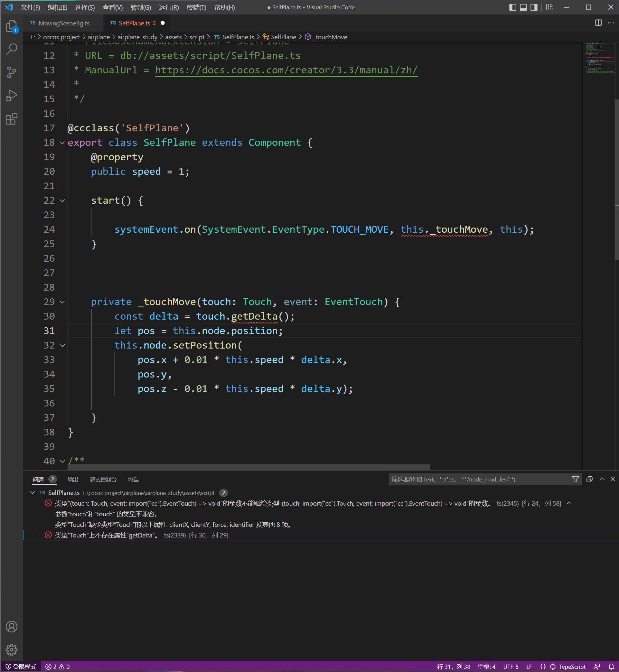Toggle the secondary side bar layout button
Image resolution: width=619 pixels, height=672 pixels.
534,7
